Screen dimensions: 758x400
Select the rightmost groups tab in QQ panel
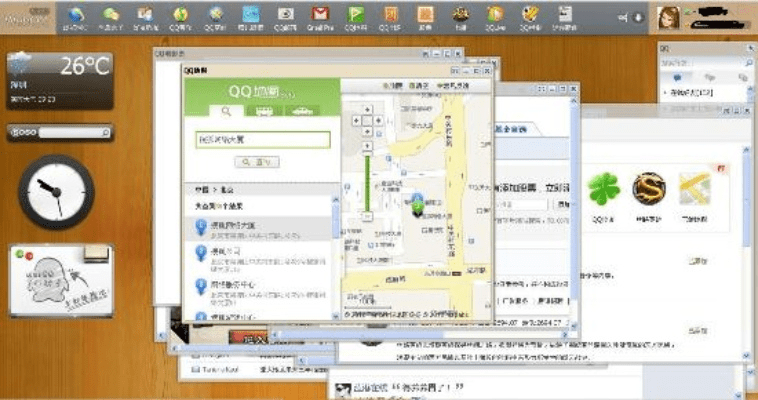coord(742,77)
